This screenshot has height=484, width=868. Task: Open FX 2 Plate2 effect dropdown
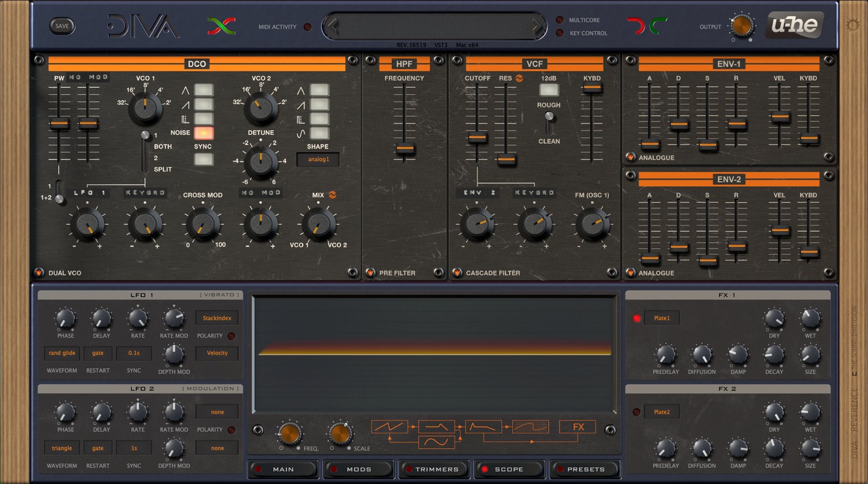coord(661,412)
